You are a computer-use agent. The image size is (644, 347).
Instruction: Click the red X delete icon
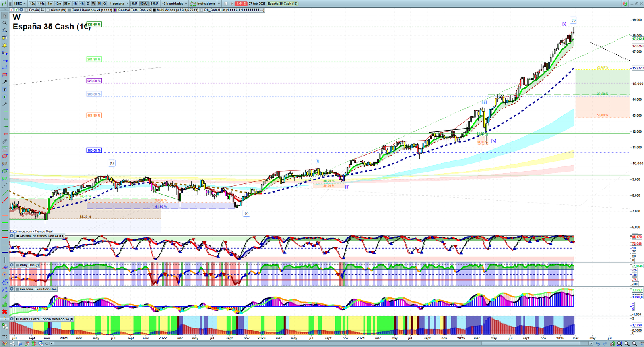5,312
